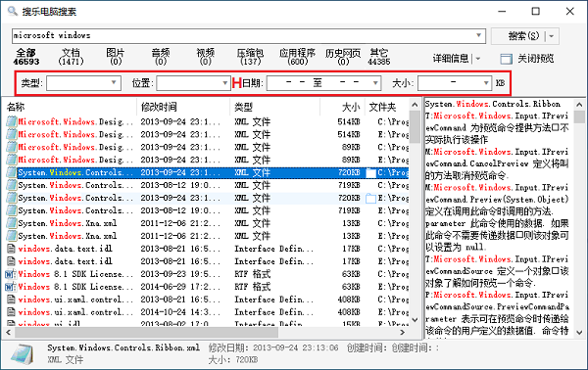Click file icon of windows.data.text.idl 2013-08-21 C: row
This screenshot has height=370, width=588.
pyautogui.click(x=11, y=249)
